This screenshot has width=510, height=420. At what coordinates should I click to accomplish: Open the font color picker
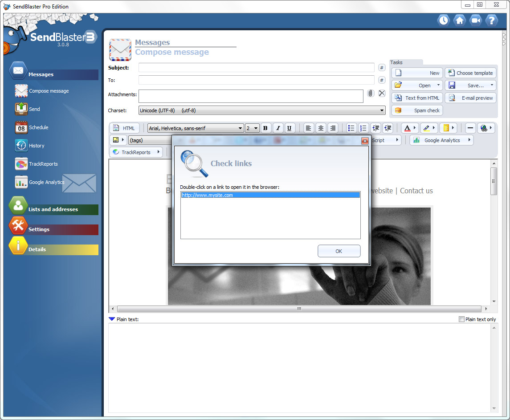[x=409, y=128]
